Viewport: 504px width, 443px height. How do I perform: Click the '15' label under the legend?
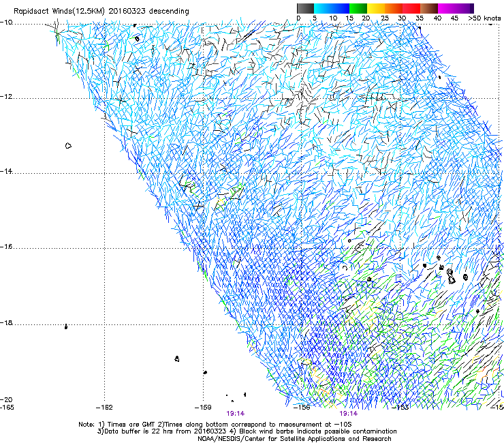(349, 18)
